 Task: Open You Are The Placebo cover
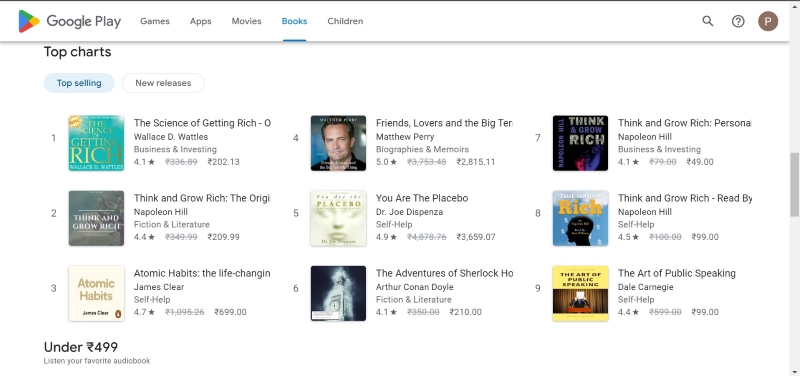pyautogui.click(x=338, y=218)
